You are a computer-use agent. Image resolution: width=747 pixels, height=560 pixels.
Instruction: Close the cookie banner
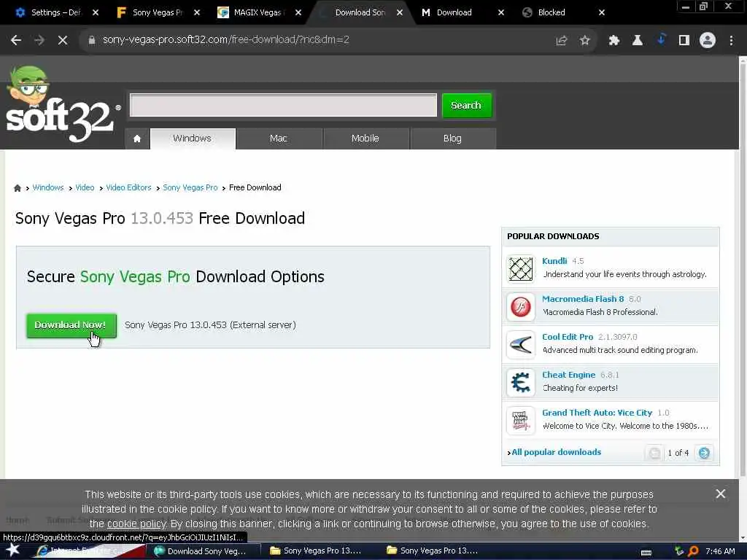[720, 494]
